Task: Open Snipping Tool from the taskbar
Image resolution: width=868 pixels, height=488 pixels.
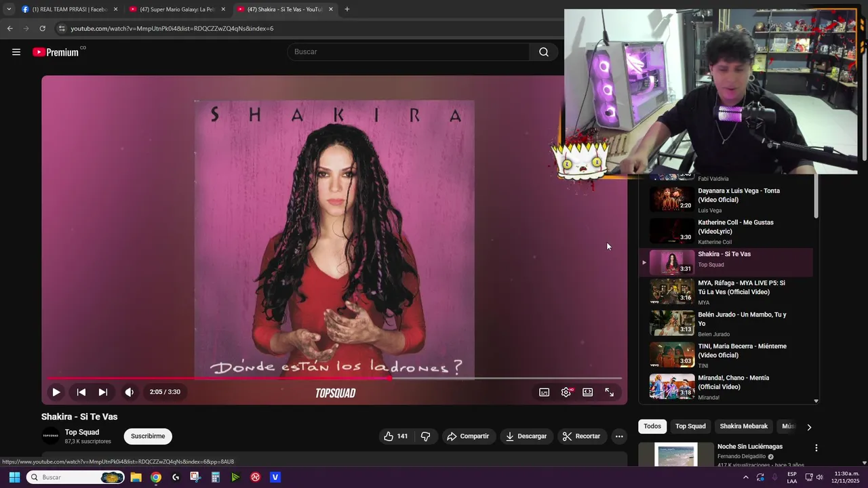Action: tap(195, 477)
